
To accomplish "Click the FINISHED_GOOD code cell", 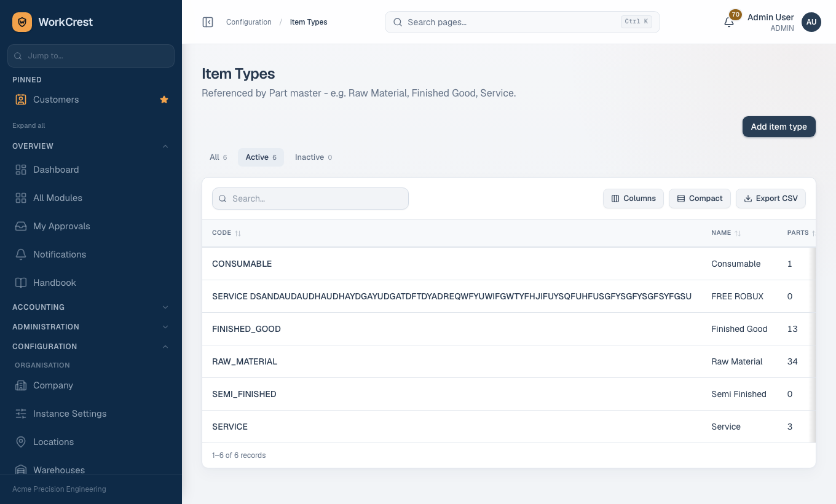I will (x=246, y=329).
